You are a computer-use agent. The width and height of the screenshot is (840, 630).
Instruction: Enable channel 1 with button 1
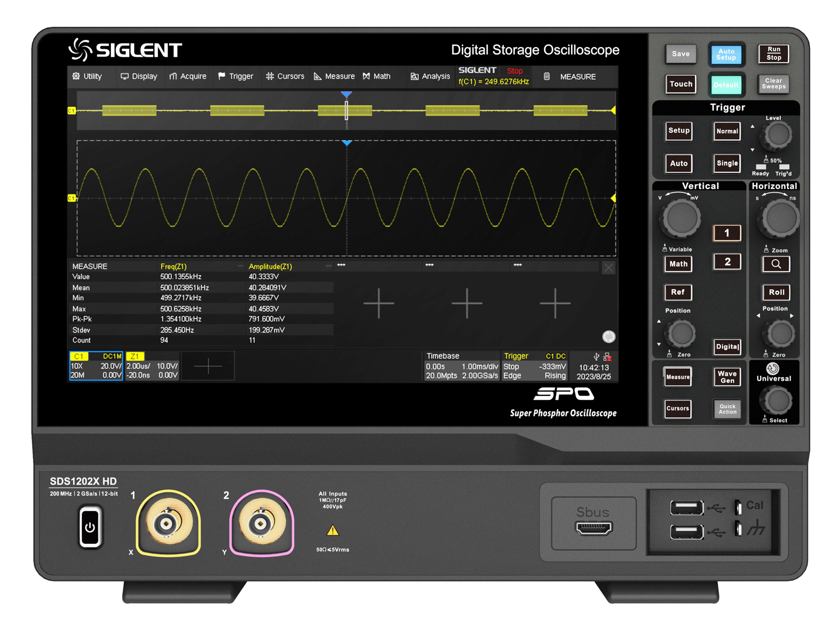coord(727,233)
